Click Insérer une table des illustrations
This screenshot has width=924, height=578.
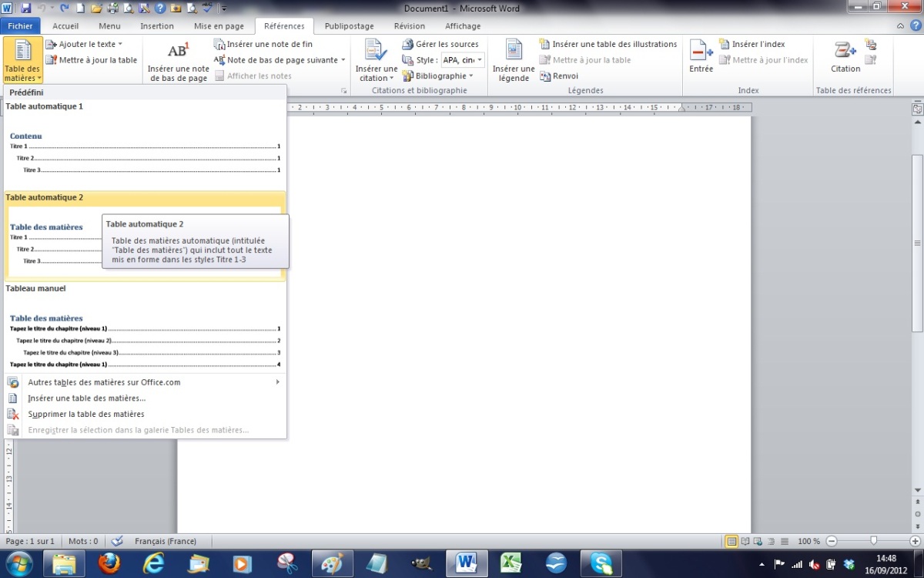[x=608, y=44]
